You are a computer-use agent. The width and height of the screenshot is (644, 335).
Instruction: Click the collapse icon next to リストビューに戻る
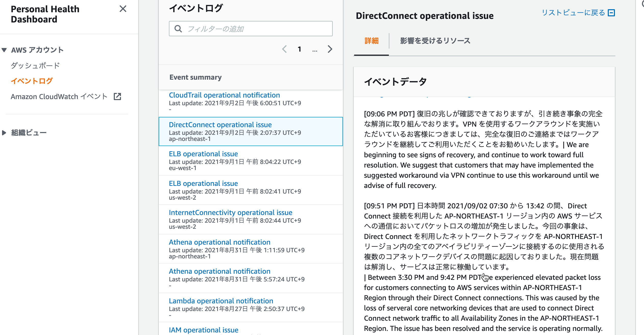click(612, 13)
